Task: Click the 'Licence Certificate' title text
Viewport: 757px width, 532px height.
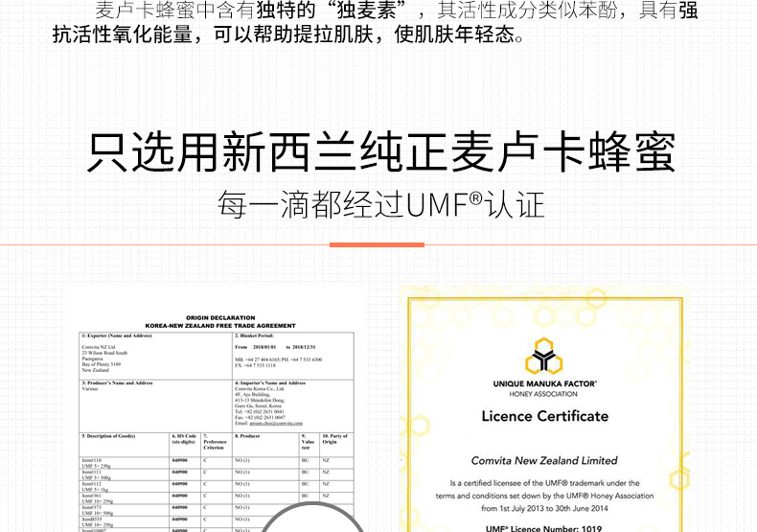Action: point(544,416)
